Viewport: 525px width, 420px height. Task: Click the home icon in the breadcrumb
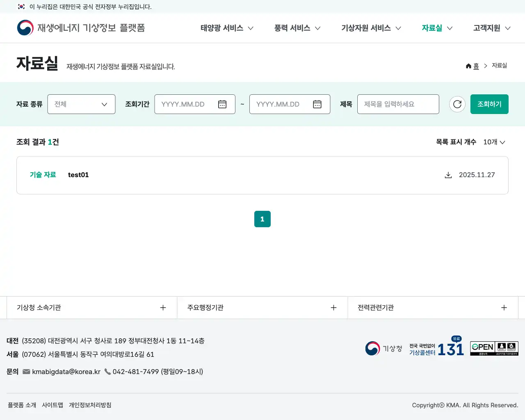pyautogui.click(x=468, y=66)
